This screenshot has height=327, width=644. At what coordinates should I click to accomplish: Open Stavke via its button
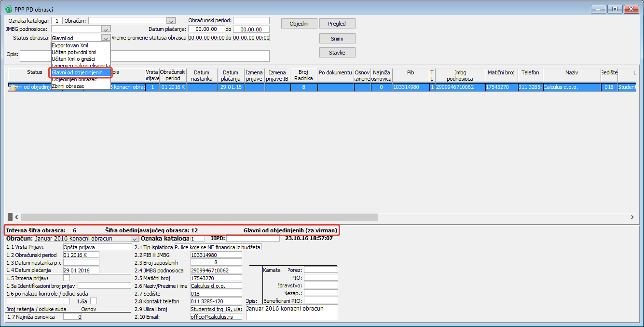[337, 53]
